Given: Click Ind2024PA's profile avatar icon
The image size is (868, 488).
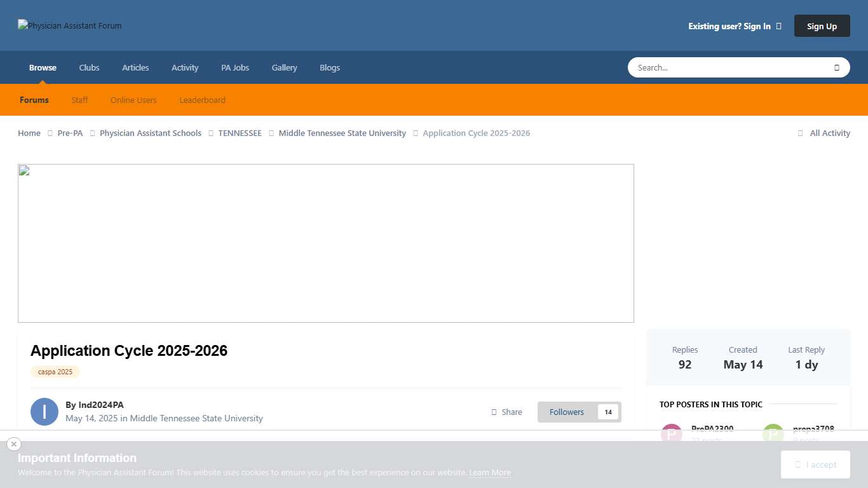Looking at the screenshot, I should pos(44,412).
